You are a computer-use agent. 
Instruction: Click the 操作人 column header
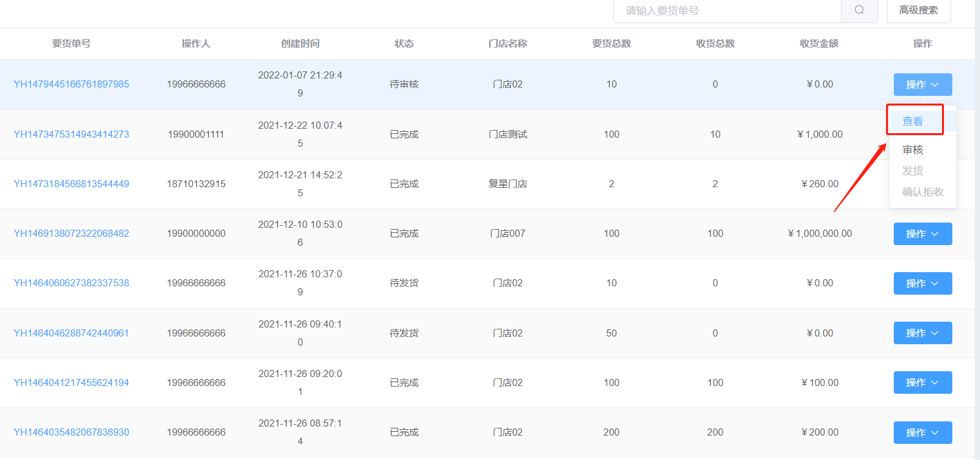pos(196,44)
